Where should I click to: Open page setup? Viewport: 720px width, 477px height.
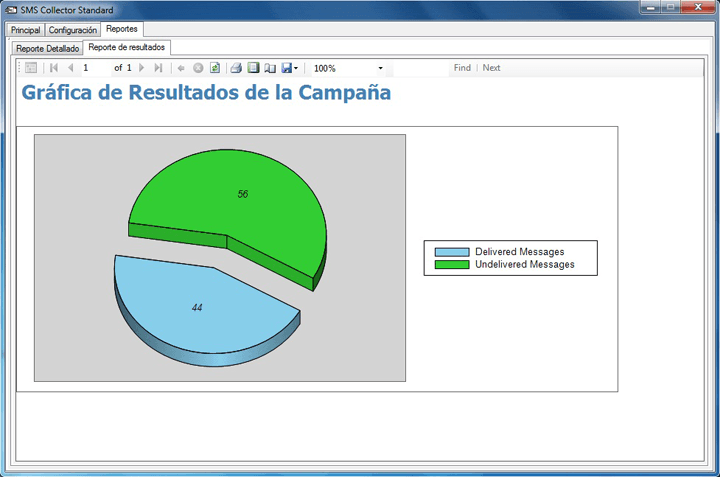(270, 68)
